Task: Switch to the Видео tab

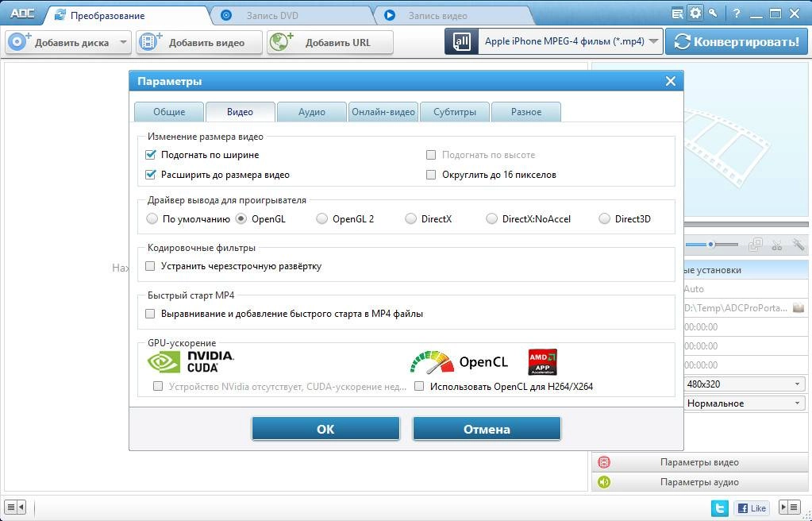Action: [x=241, y=112]
